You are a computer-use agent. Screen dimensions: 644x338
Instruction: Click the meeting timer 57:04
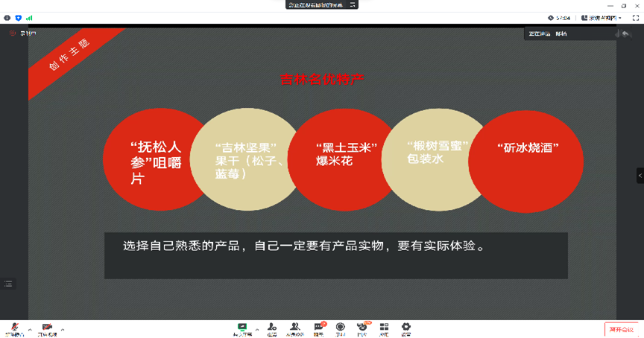point(559,18)
